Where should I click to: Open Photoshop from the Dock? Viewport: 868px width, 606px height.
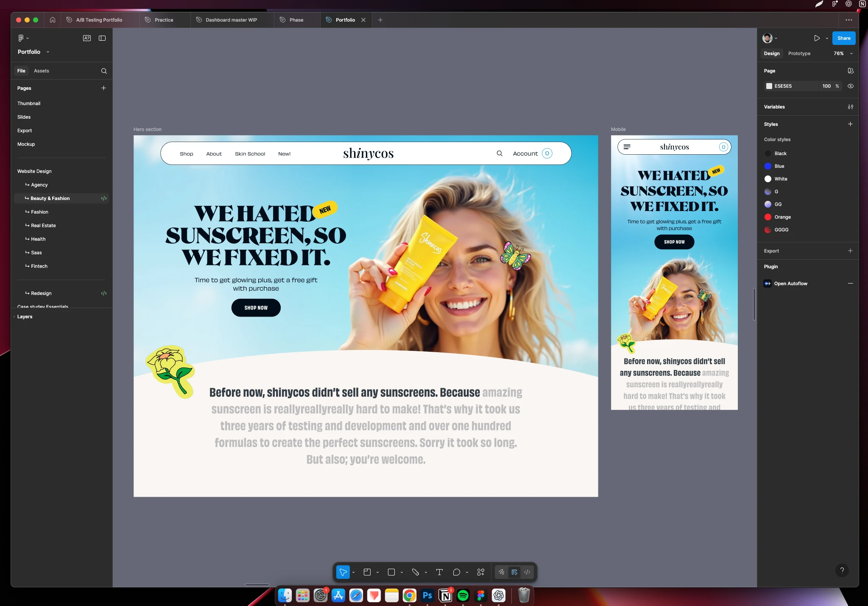click(427, 595)
